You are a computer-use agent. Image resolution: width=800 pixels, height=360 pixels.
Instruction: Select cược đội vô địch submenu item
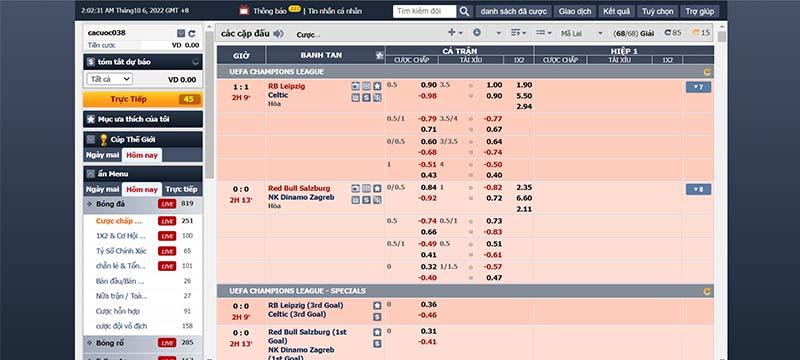(121, 326)
